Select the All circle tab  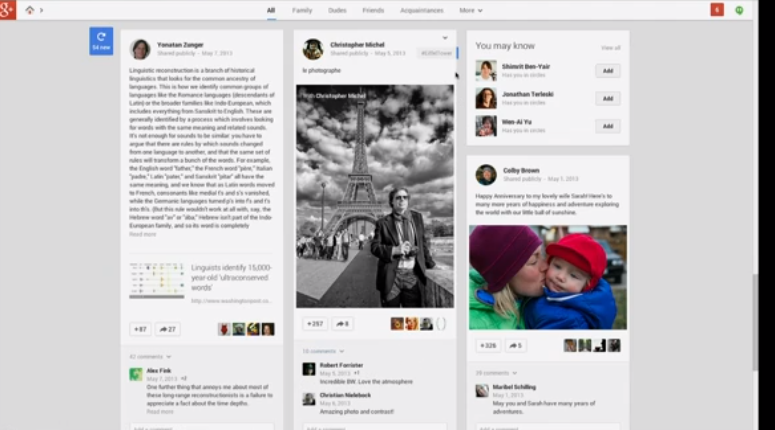click(x=271, y=10)
